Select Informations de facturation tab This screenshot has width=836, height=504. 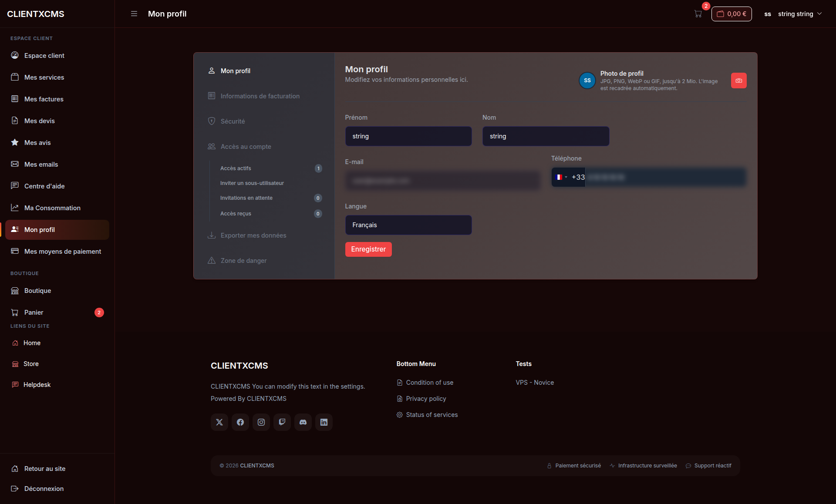[264, 96]
